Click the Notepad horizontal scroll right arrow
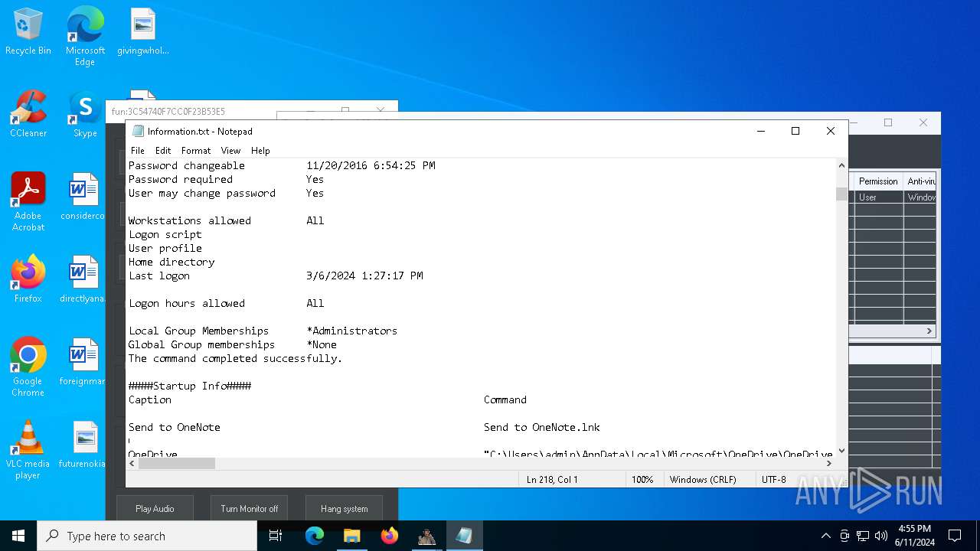The height and width of the screenshot is (551, 980). pos(828,463)
